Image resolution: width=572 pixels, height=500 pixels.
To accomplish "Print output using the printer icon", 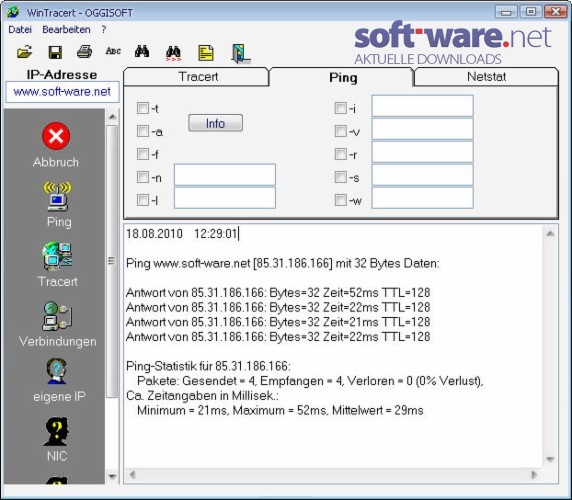I will point(84,52).
